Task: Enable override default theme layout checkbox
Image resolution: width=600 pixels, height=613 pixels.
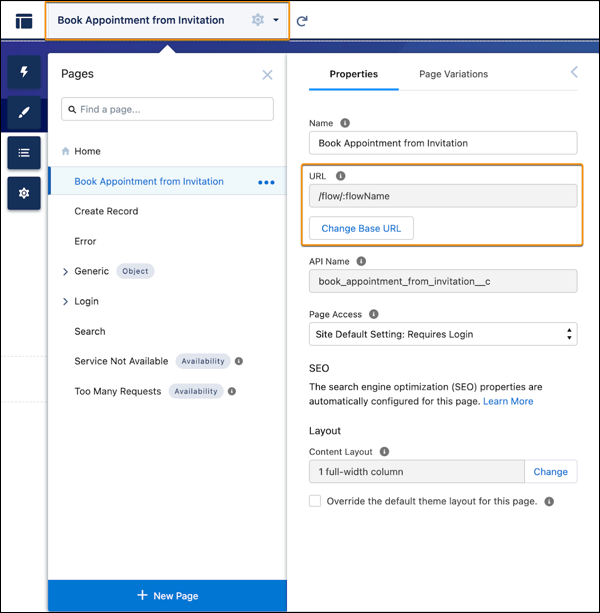Action: point(315,501)
